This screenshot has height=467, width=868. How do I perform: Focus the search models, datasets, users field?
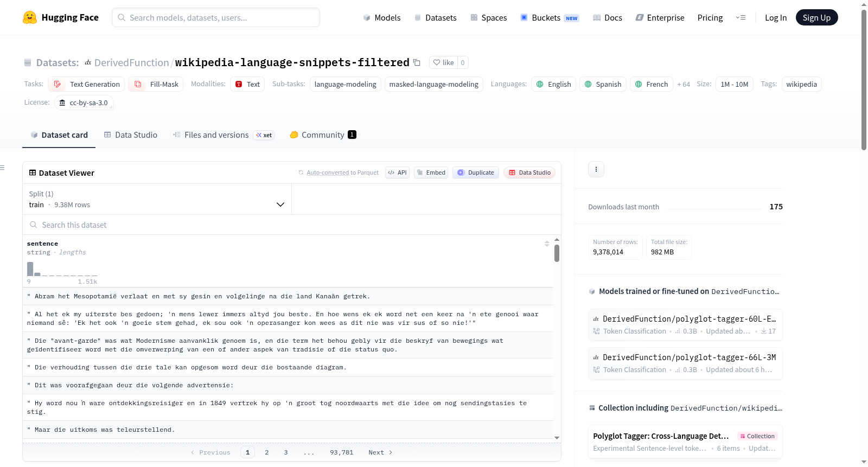tap(216, 17)
